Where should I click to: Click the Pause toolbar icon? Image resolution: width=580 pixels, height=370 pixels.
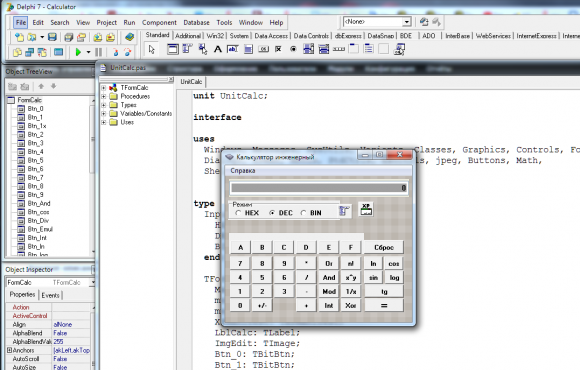coord(98,52)
